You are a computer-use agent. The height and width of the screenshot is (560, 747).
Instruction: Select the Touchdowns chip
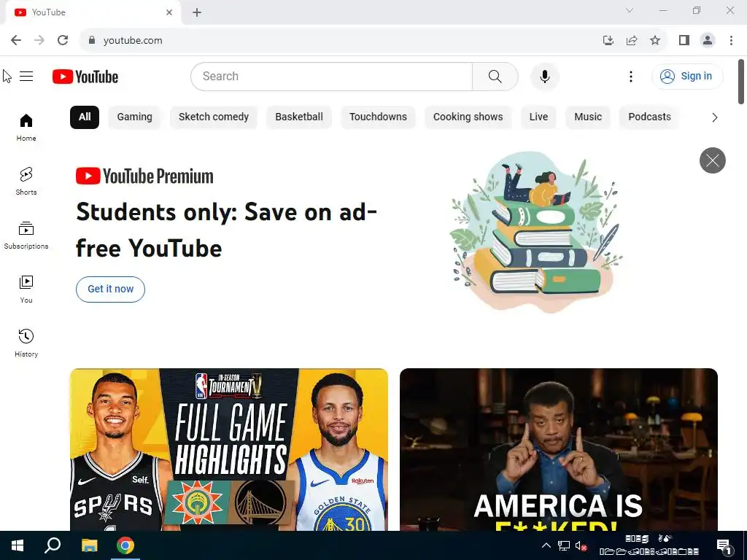[378, 117]
